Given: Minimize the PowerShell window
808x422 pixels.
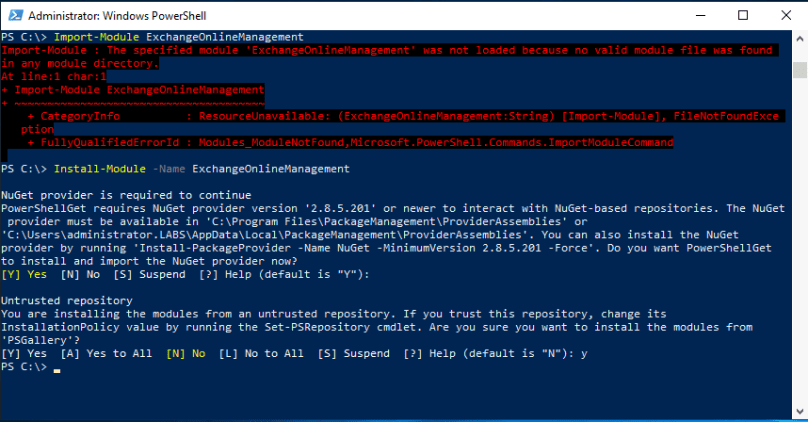Looking at the screenshot, I should click(x=696, y=16).
